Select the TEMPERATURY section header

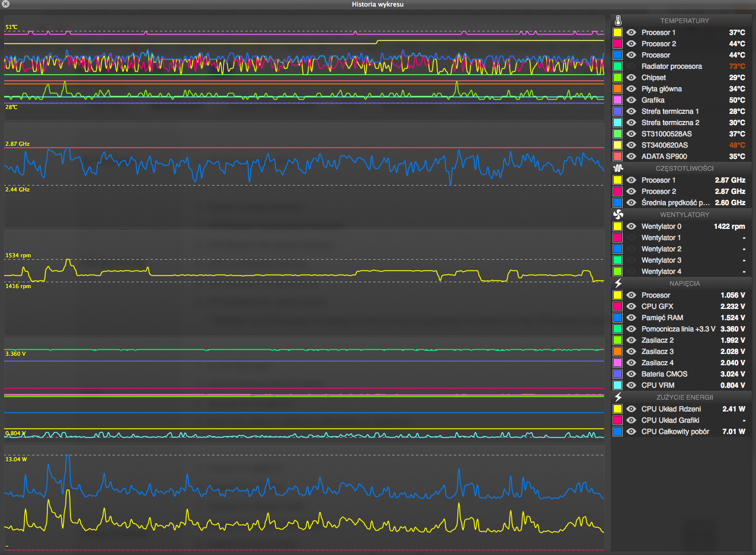[x=684, y=21]
